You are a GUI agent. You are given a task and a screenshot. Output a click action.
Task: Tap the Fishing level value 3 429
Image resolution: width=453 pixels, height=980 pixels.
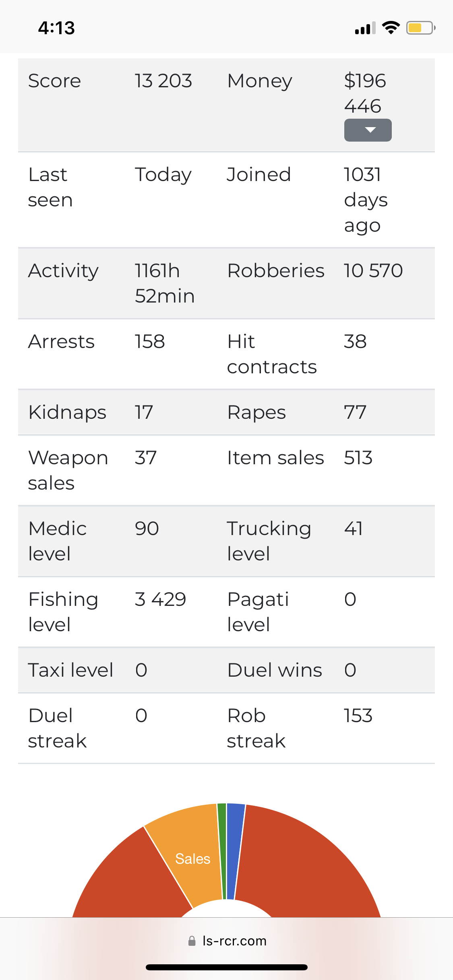pos(160,599)
